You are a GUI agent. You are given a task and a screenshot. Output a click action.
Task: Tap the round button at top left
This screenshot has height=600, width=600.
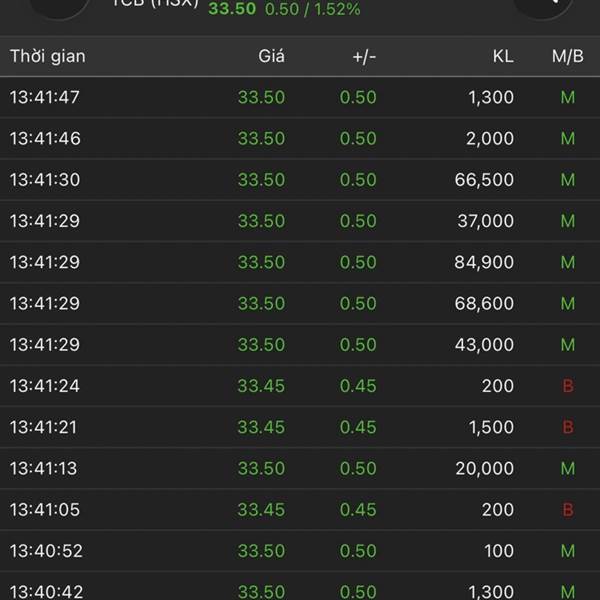58,4
